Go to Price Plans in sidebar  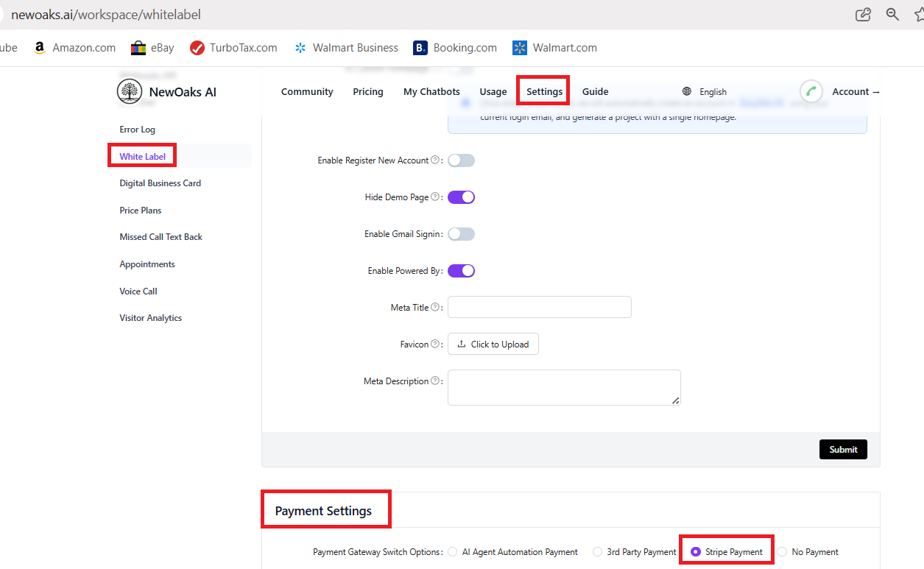141,211
